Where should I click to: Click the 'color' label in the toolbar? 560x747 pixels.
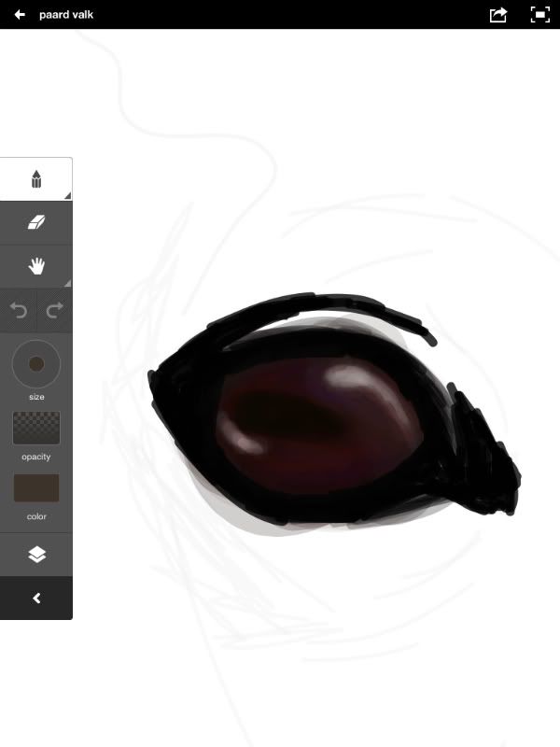click(x=36, y=516)
